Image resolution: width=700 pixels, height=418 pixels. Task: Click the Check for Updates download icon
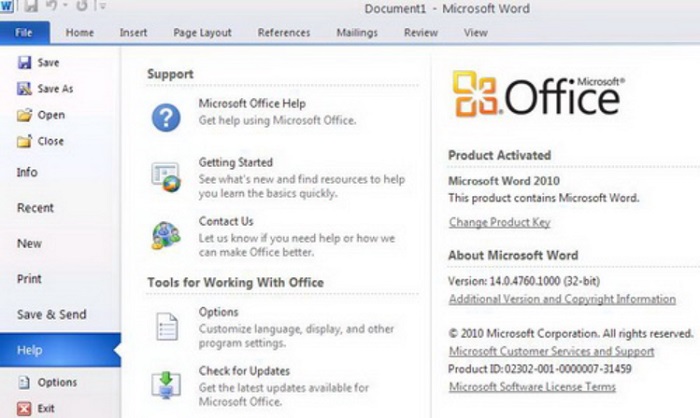166,385
